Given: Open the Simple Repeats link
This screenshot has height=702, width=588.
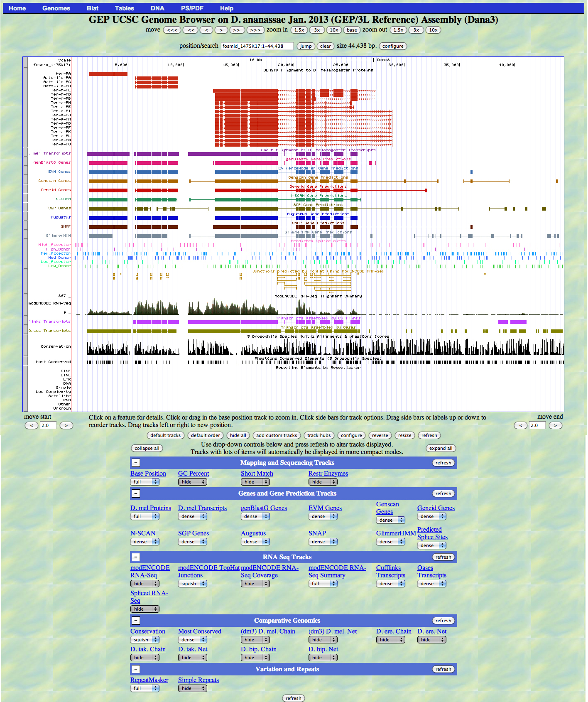Looking at the screenshot, I should [198, 680].
